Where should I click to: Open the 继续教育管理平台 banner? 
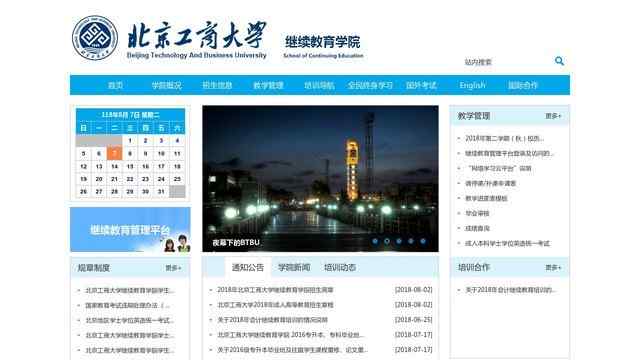[x=130, y=229]
